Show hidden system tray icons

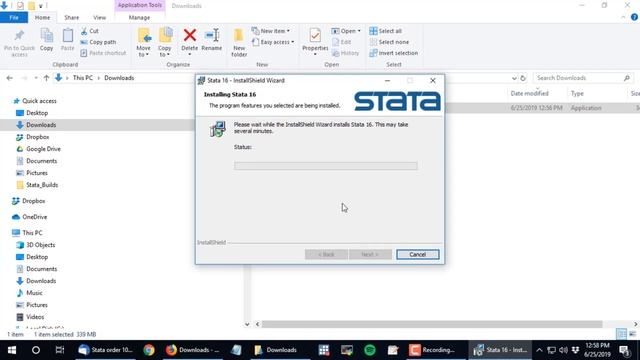click(539, 350)
